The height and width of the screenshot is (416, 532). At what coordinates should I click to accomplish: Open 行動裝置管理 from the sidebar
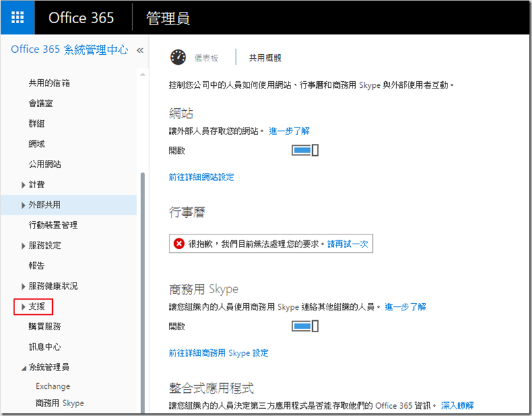pyautogui.click(x=53, y=225)
